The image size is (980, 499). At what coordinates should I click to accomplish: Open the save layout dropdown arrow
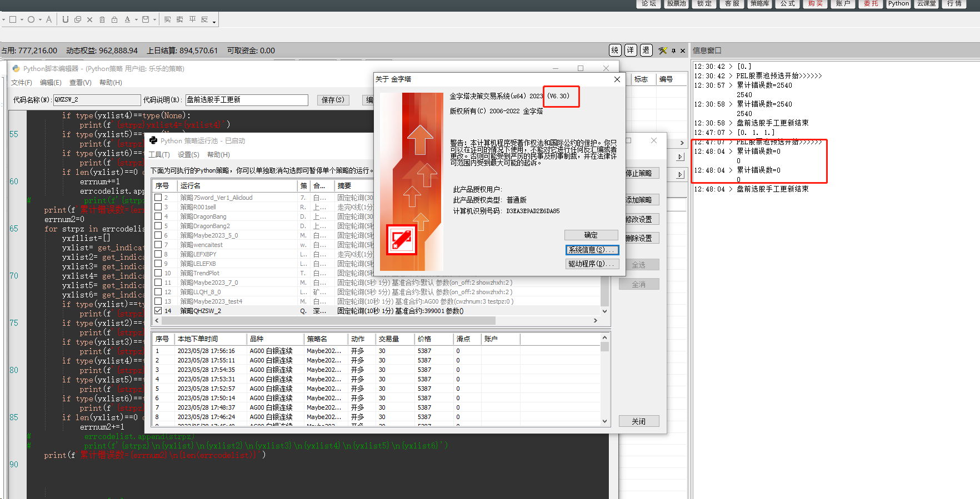pyautogui.click(x=154, y=20)
